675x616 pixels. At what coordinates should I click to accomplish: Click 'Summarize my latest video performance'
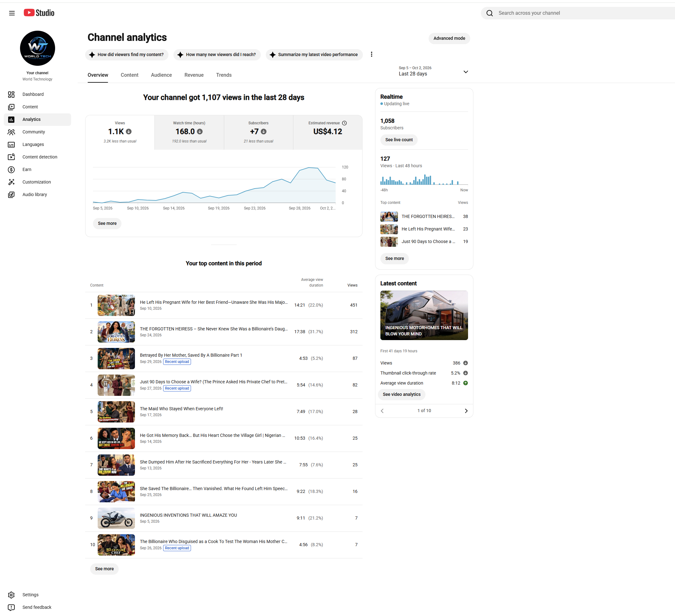pos(314,54)
